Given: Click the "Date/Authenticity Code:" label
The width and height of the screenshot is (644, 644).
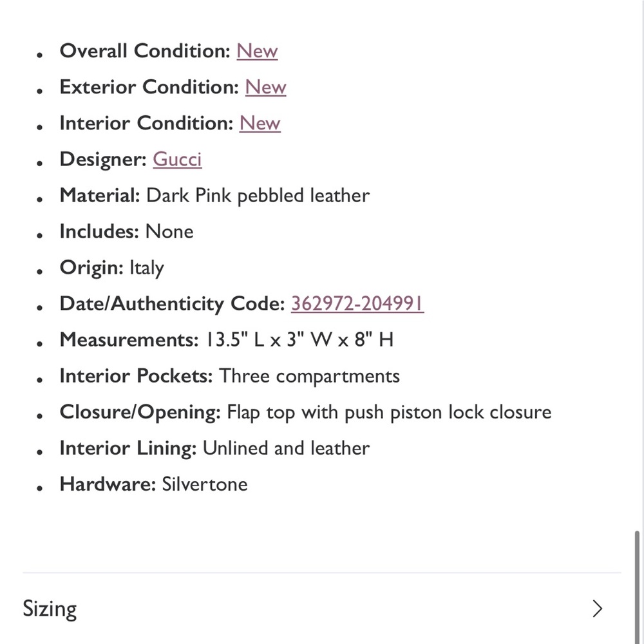Looking at the screenshot, I should [x=172, y=304].
